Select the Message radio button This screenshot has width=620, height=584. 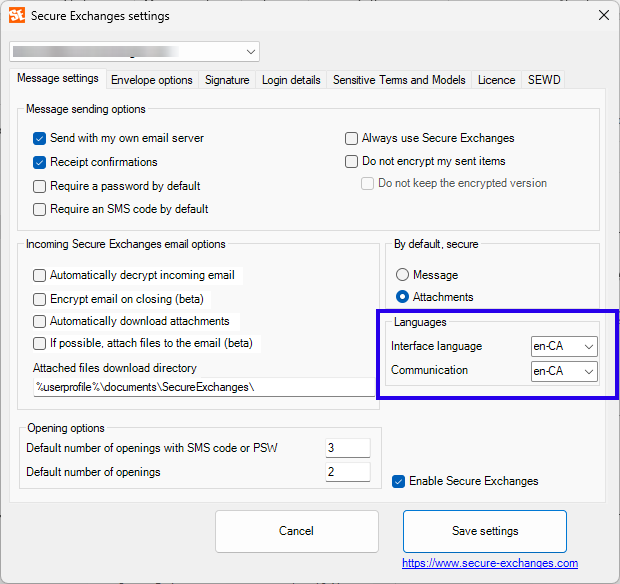[403, 275]
